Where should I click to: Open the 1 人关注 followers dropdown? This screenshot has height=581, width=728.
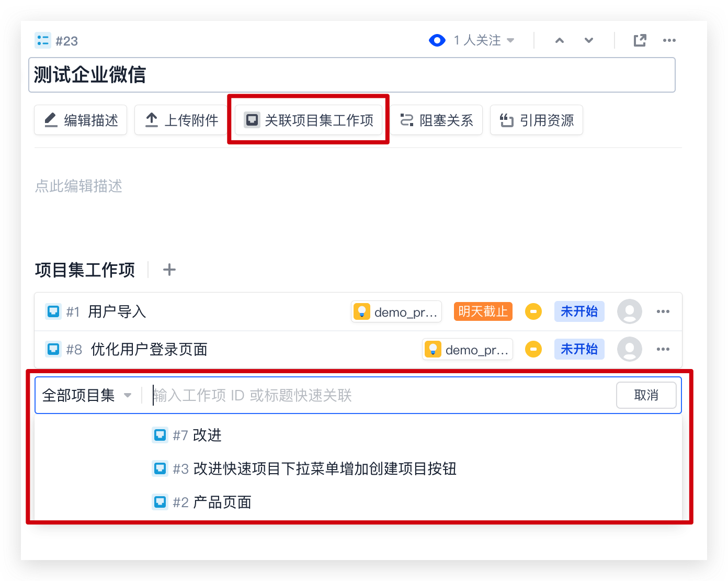[484, 40]
